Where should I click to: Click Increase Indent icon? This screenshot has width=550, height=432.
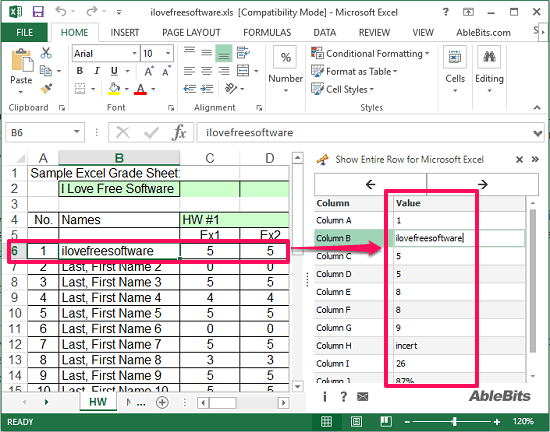pos(207,89)
